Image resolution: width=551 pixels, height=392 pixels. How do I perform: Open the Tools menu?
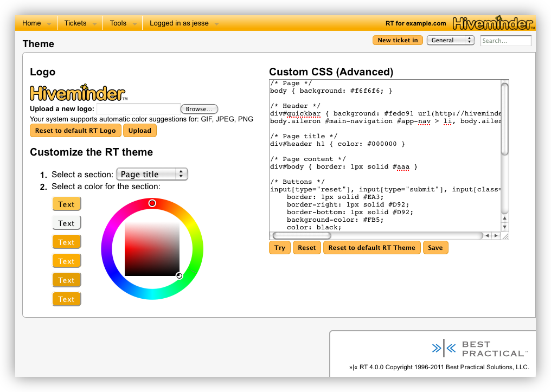[123, 23]
